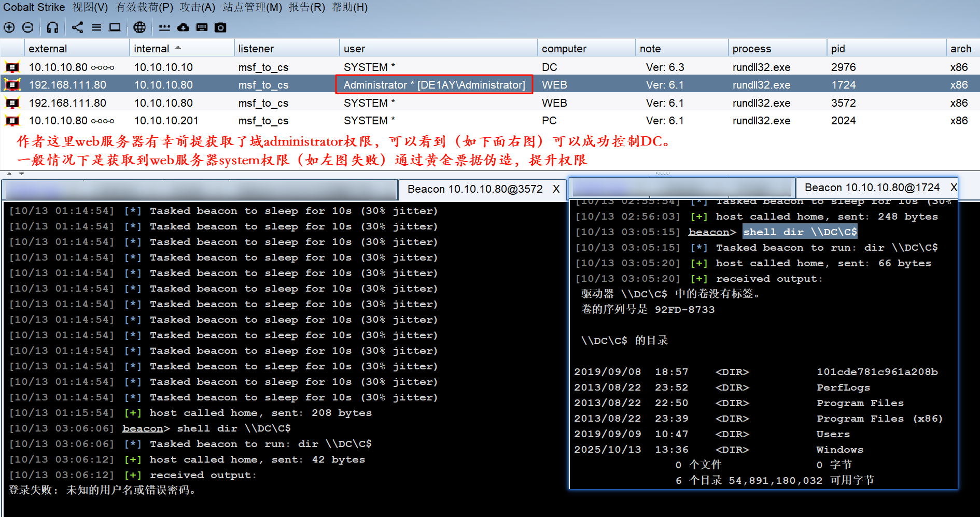The image size is (980, 517).
Task: Sort sessions by process column
Action: [777, 49]
